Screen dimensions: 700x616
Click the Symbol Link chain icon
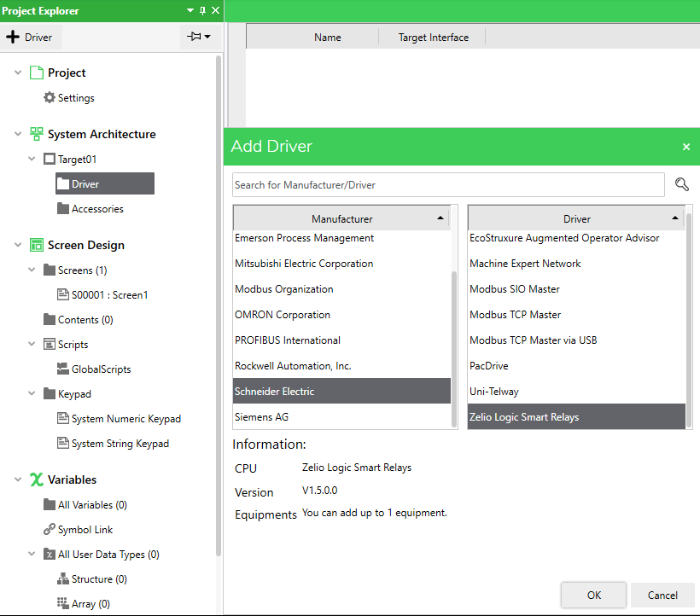click(x=50, y=529)
